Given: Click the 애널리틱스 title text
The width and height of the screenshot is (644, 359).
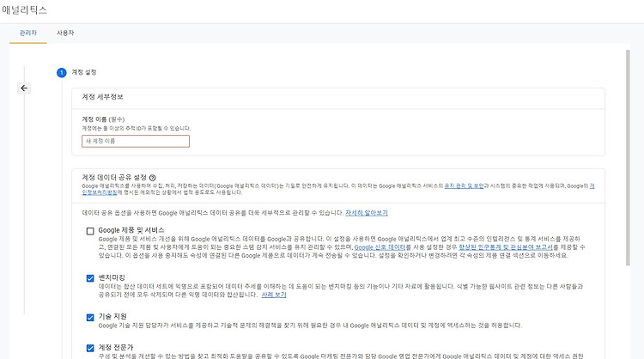Looking at the screenshot, I should point(25,9).
